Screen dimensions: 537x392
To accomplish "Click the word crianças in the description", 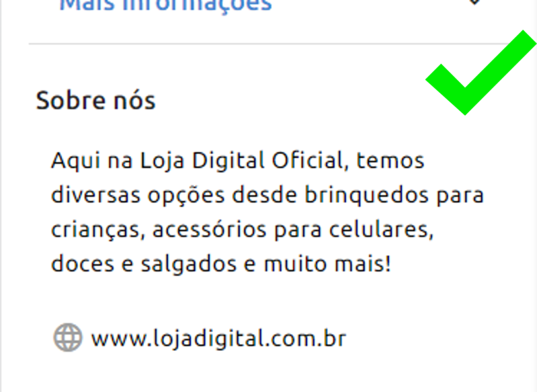I will pos(95,230).
